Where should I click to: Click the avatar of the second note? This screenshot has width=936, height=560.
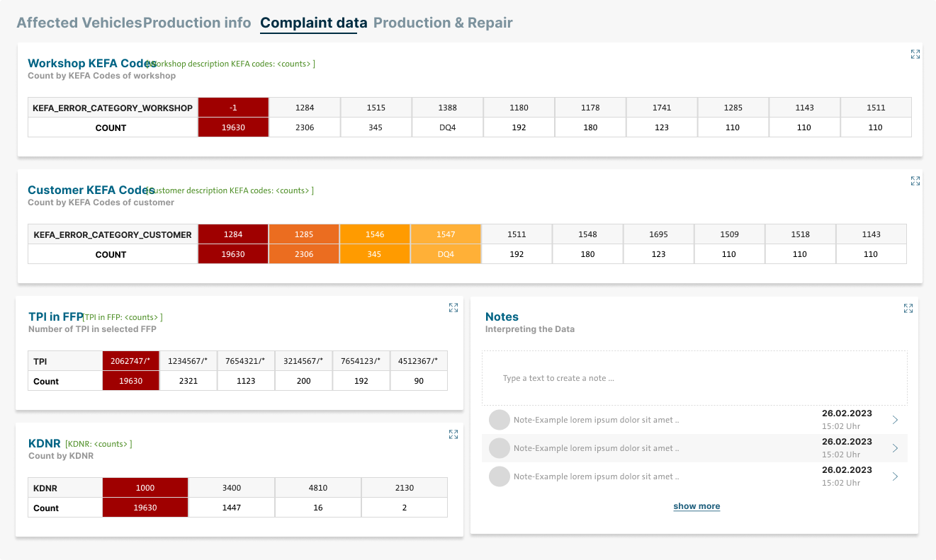coord(500,448)
